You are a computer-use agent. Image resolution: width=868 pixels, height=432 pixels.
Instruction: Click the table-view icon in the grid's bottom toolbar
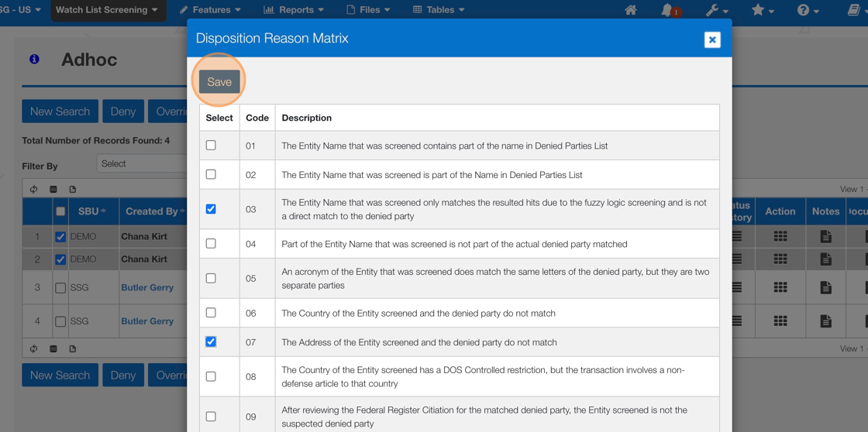tap(53, 349)
